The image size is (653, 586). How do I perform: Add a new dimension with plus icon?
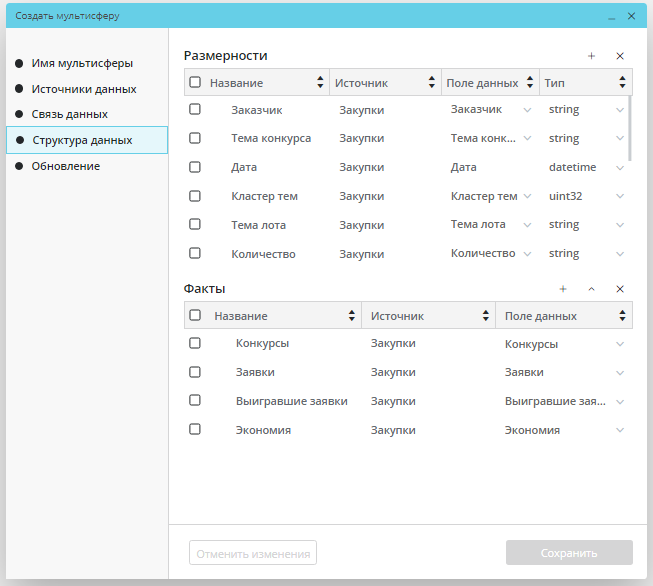click(x=591, y=57)
